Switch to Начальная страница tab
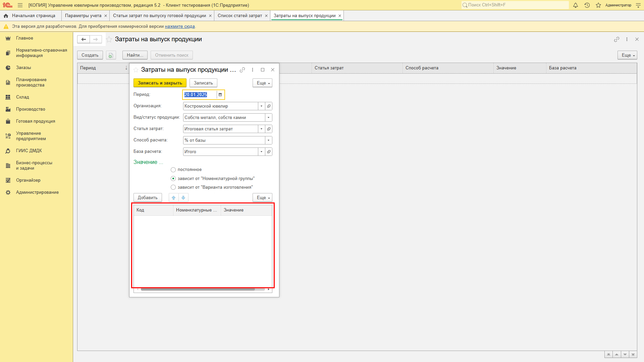Image resolution: width=644 pixels, height=362 pixels. pos(34,16)
